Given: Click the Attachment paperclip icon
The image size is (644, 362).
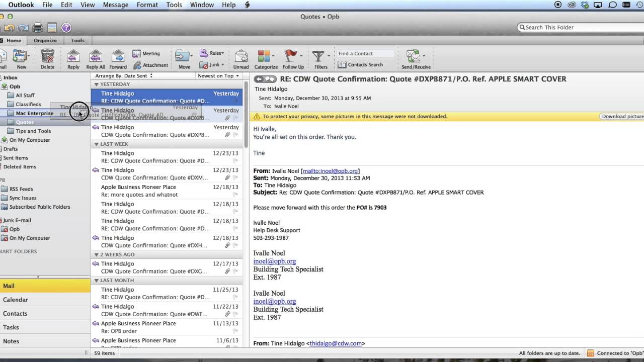Looking at the screenshot, I should point(137,65).
